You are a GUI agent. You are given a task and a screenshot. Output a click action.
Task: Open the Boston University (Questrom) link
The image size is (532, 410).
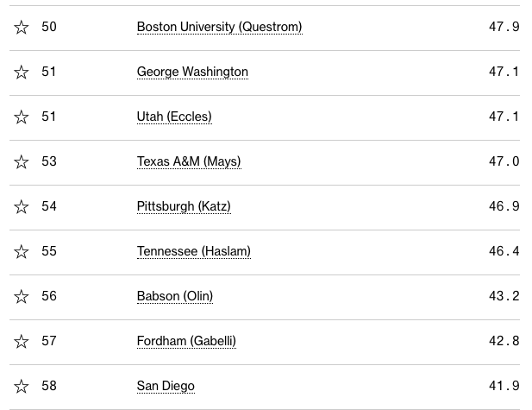(x=219, y=27)
